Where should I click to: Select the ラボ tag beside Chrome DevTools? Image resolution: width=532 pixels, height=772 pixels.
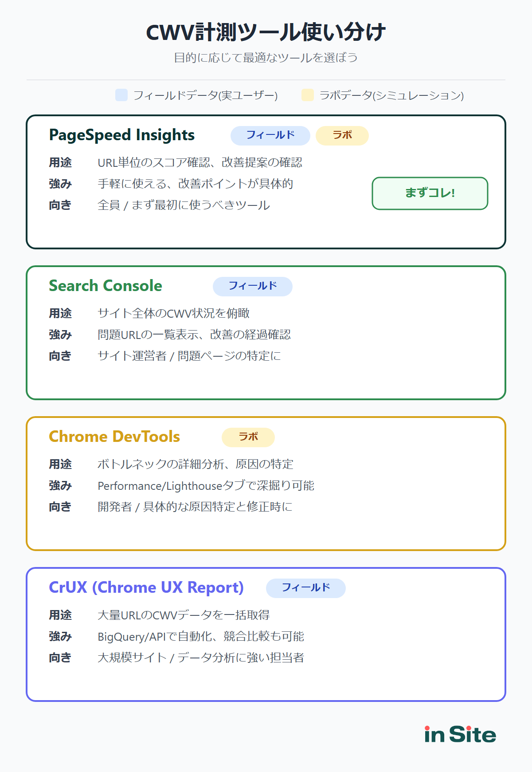(248, 437)
